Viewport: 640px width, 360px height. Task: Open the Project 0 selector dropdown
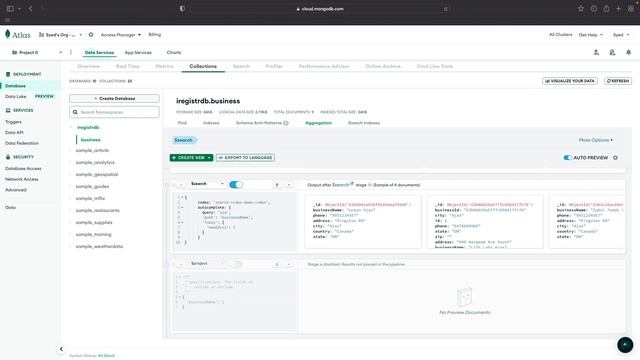37,52
